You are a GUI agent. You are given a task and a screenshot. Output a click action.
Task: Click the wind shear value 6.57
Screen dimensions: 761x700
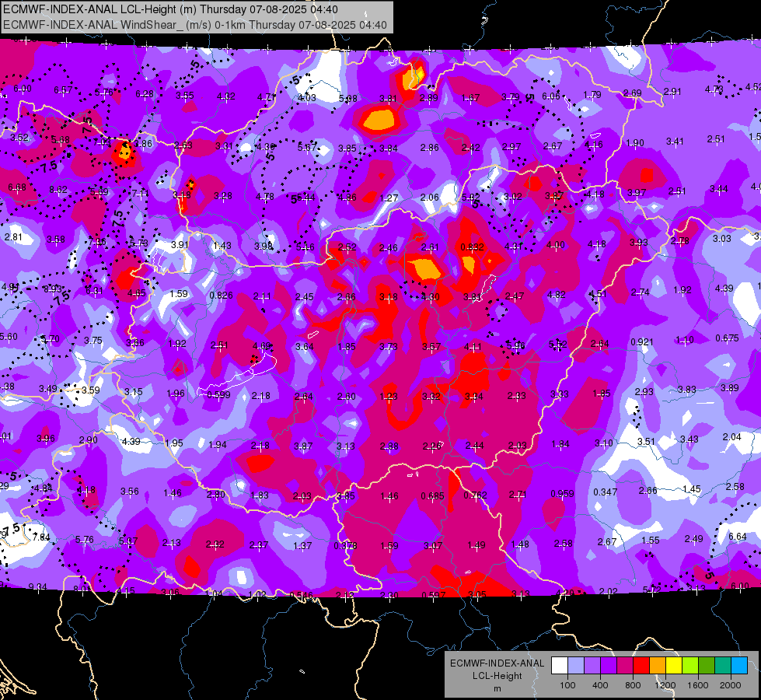[x=63, y=90]
